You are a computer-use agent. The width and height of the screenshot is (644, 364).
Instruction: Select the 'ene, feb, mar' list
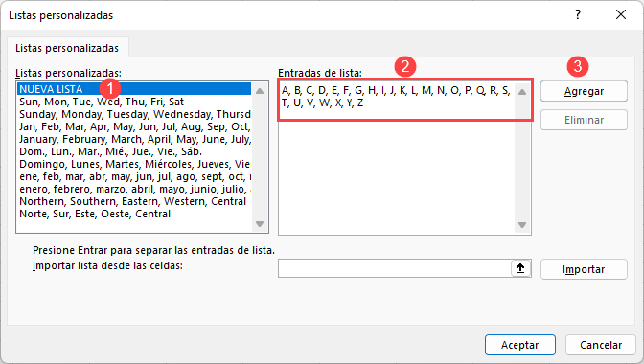point(134,176)
